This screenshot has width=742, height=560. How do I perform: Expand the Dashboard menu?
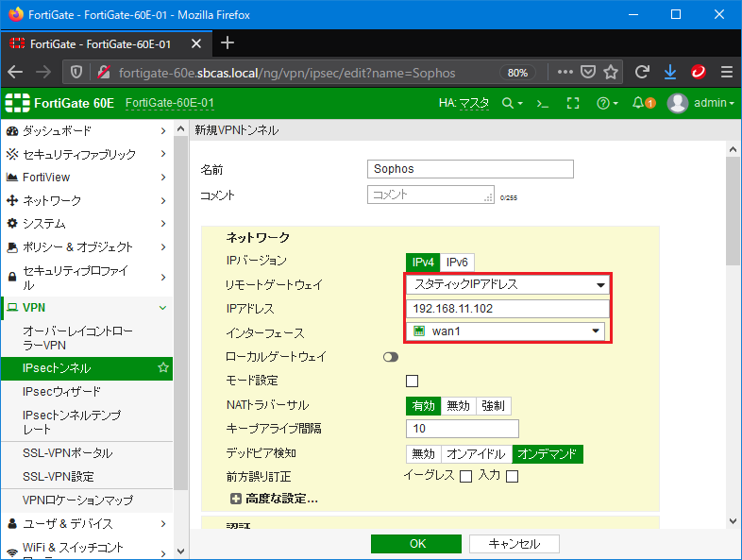pos(87,130)
